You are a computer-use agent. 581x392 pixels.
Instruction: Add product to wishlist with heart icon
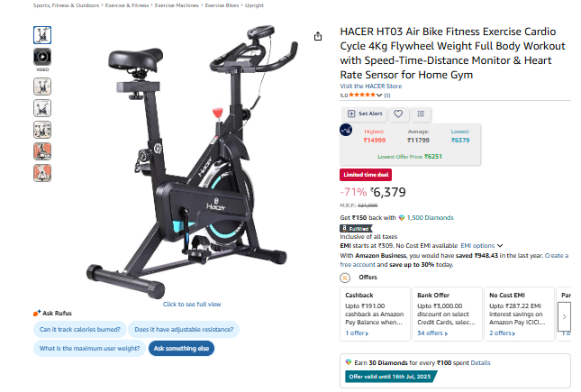click(398, 114)
